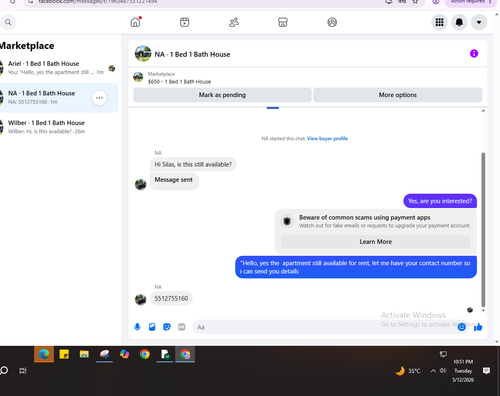500x396 pixels.
Task: Open View buyer profile link
Action: pos(327,138)
